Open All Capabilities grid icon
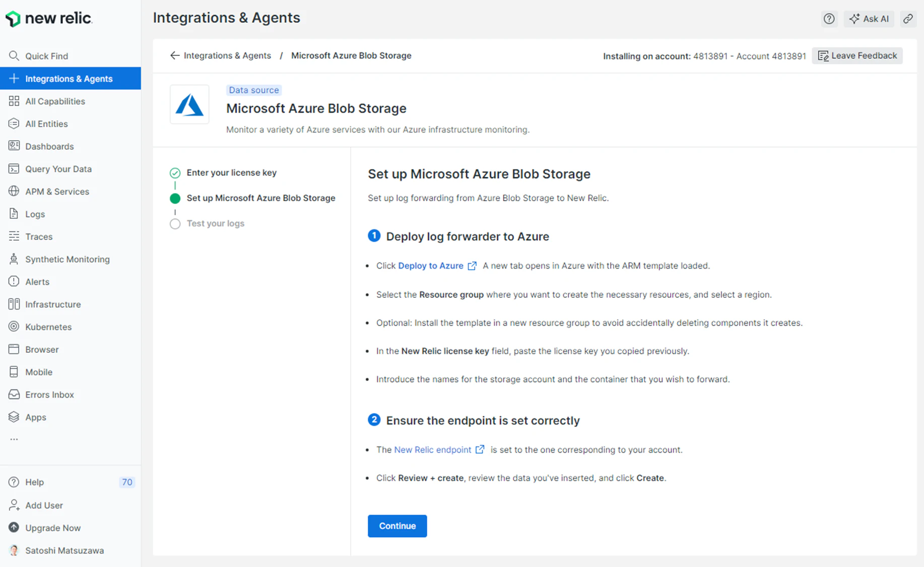This screenshot has width=924, height=567. [x=14, y=101]
